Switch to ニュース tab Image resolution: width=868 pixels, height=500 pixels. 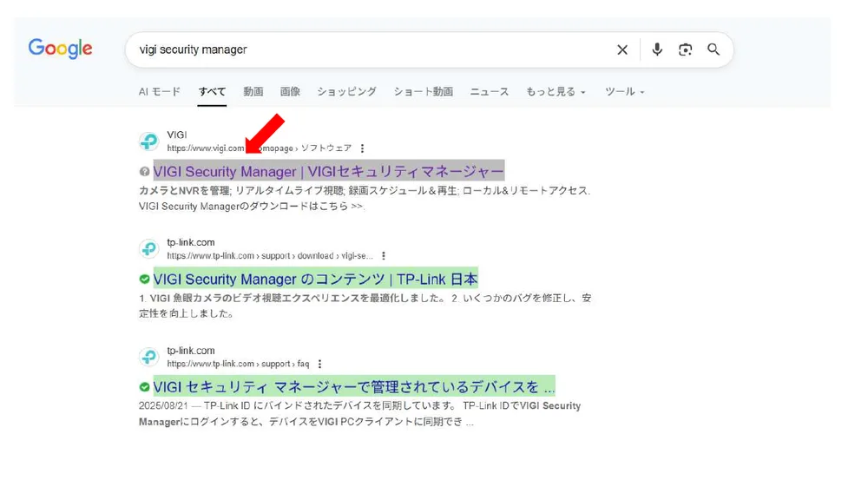click(490, 91)
